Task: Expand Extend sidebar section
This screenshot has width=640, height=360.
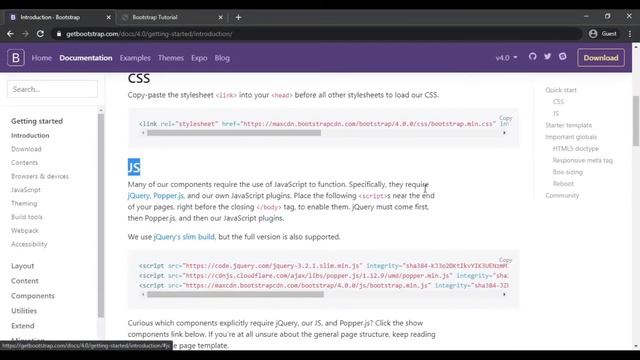Action: tap(23, 326)
